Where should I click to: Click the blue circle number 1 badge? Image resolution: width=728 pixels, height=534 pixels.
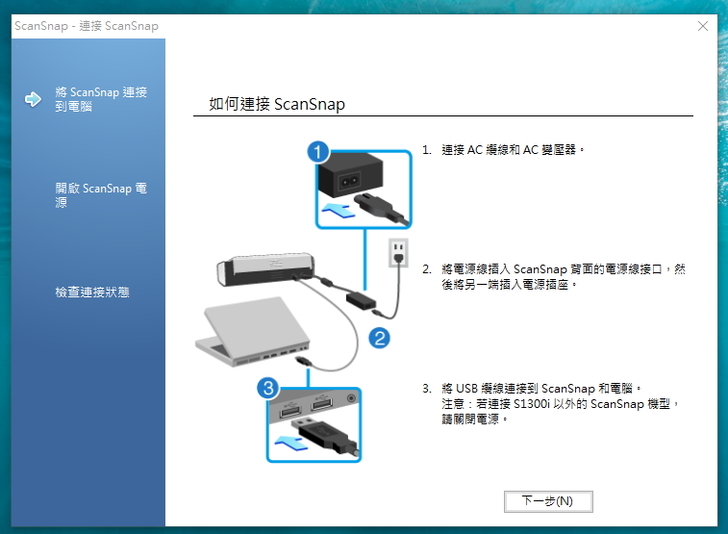(x=318, y=152)
